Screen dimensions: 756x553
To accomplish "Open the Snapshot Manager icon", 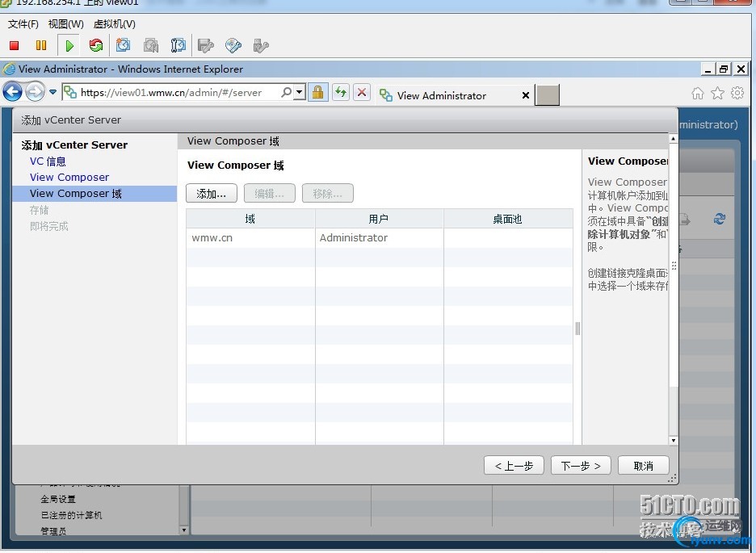I will 178,46.
